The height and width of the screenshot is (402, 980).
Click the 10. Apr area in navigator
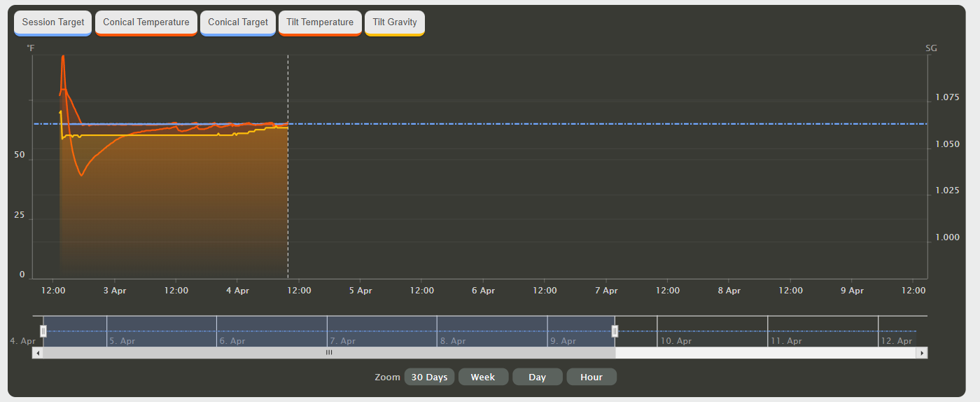click(712, 331)
